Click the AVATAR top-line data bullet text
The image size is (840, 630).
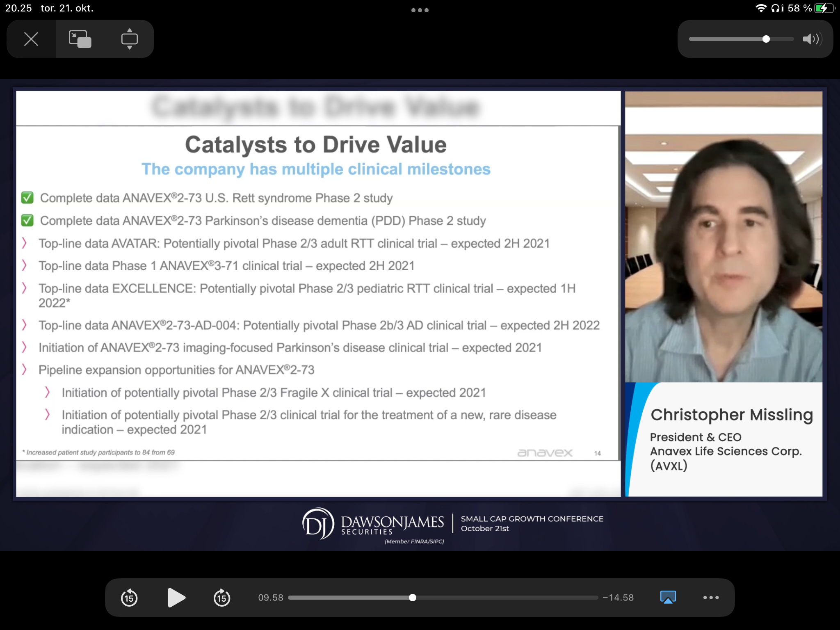tap(294, 243)
